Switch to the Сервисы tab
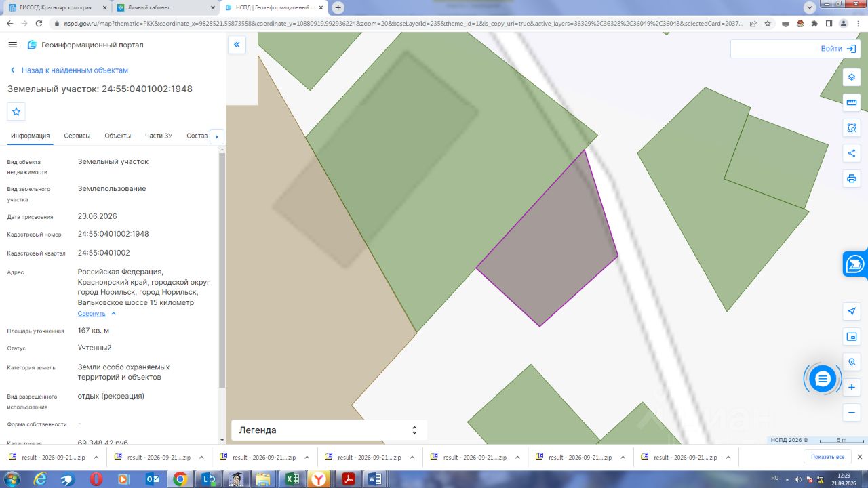 tap(77, 136)
